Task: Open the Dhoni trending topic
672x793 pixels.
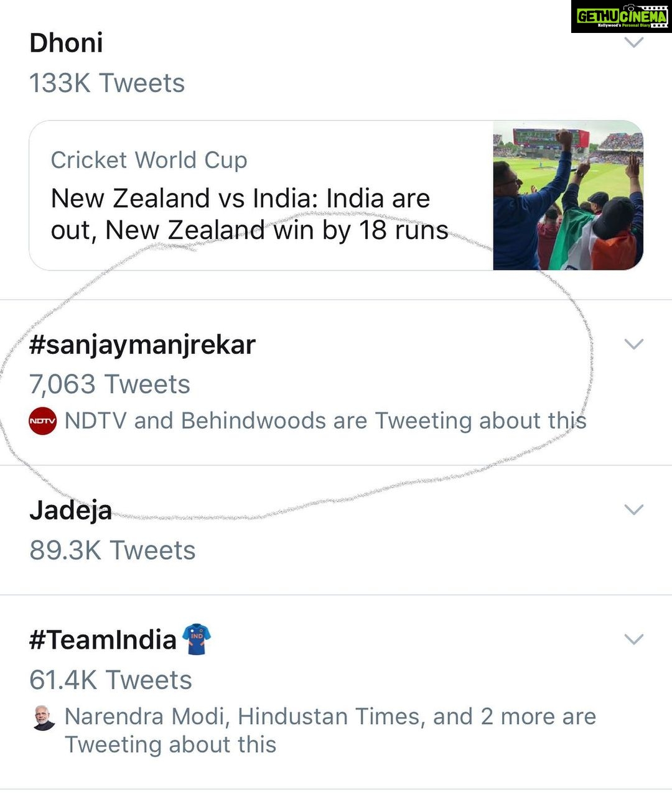Action: pos(66,43)
